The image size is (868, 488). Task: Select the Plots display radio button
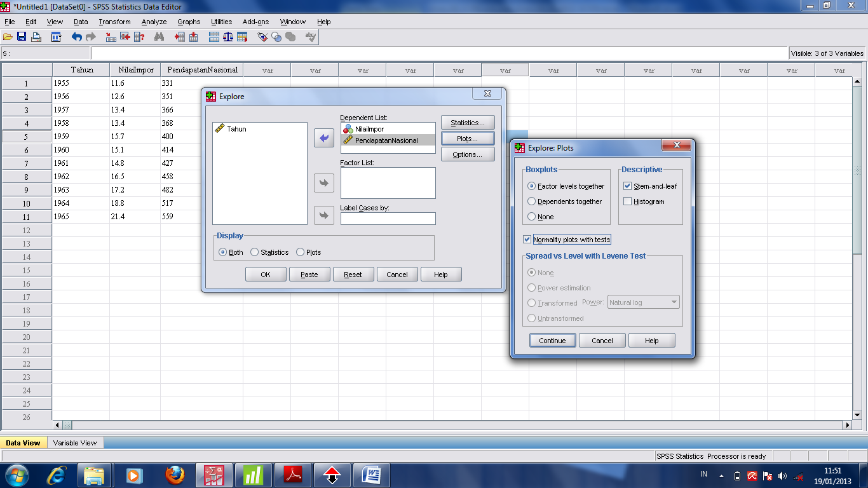click(308, 252)
